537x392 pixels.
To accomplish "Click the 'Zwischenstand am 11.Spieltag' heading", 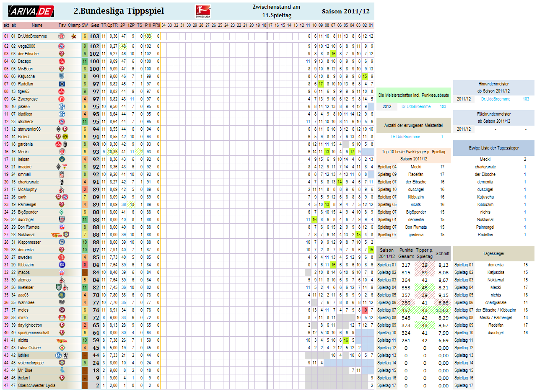I will 277,11.
